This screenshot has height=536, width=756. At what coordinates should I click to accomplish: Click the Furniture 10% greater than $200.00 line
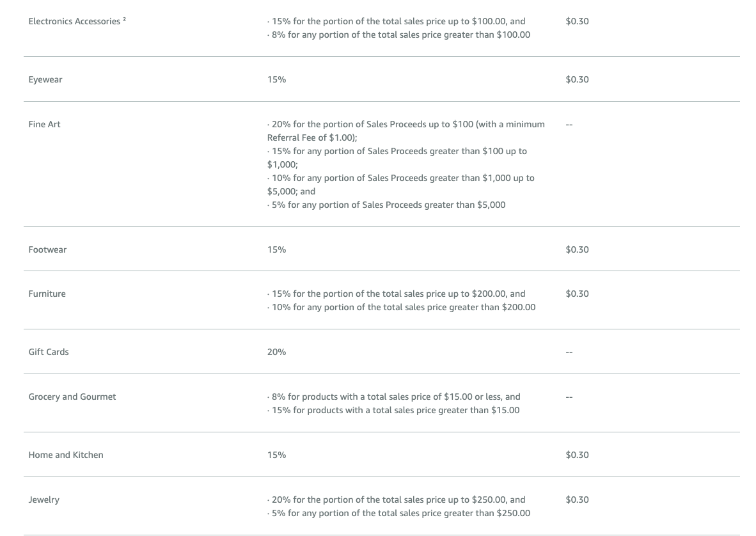401,307
